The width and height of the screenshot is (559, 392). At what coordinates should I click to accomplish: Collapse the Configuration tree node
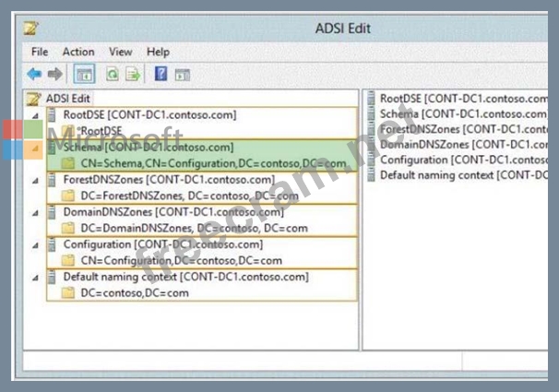point(35,245)
